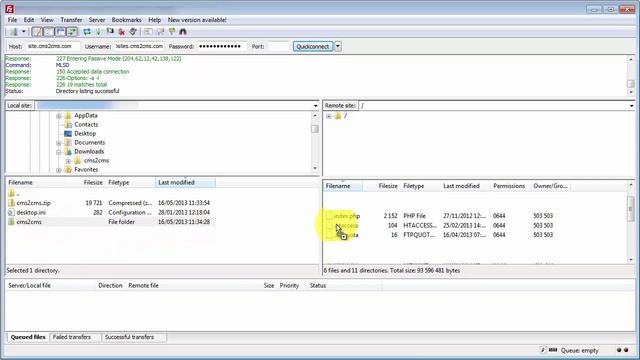
Task: Select the desktop.ini file
Action: [x=31, y=212]
